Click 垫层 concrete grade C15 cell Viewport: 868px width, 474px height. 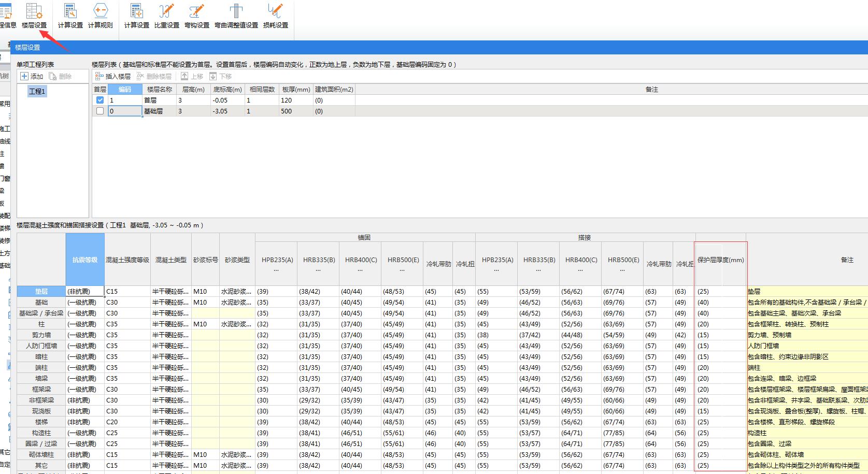pyautogui.click(x=127, y=291)
